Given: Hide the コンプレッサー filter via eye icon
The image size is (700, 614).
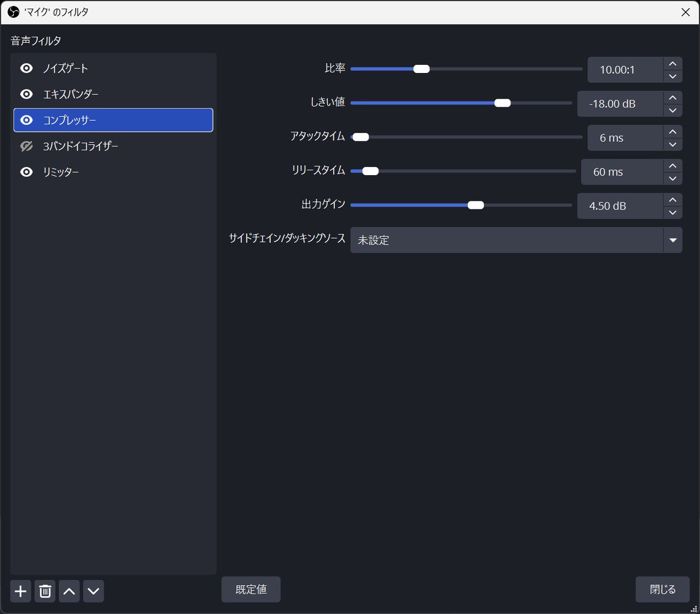Looking at the screenshot, I should [x=26, y=120].
